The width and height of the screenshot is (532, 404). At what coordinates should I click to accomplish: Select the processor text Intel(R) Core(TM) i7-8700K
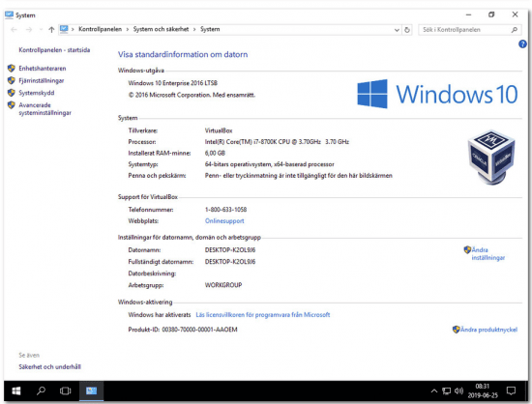277,142
